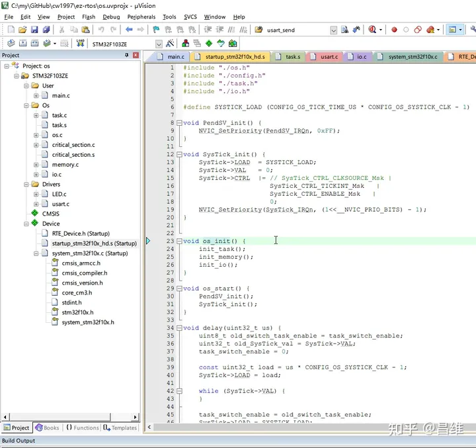Click the editor horizontal scrollbar left arrow
This screenshot has width=476, height=448.
(x=149, y=427)
